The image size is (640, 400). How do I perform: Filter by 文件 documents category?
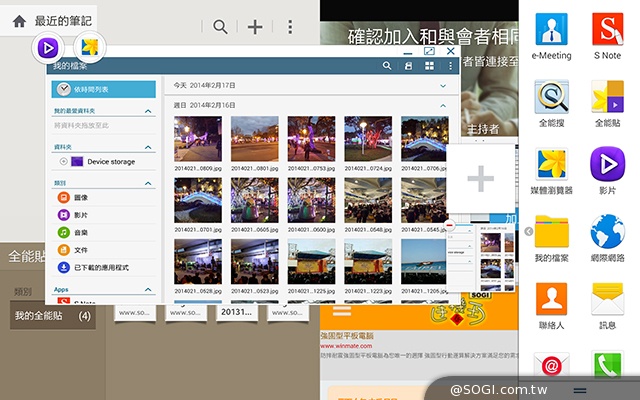[x=104, y=250]
